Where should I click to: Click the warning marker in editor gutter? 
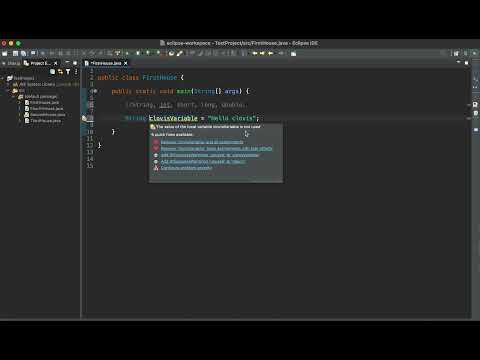click(x=84, y=118)
